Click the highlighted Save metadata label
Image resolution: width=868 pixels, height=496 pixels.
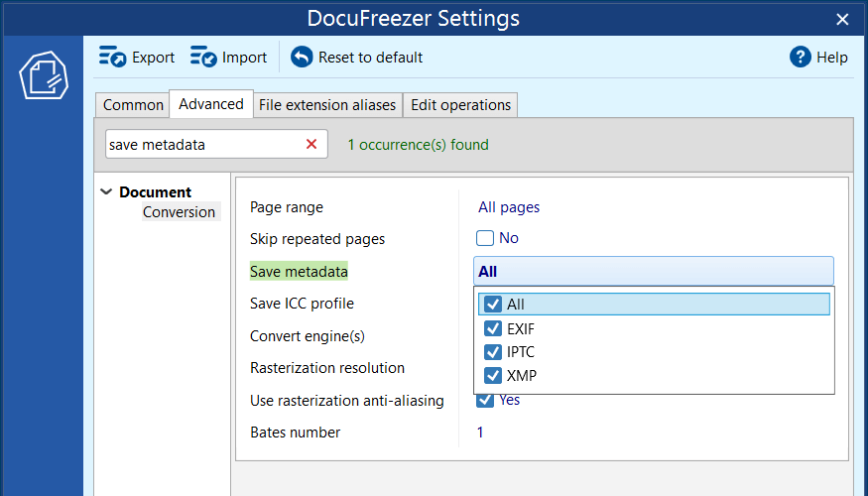pyautogui.click(x=299, y=271)
